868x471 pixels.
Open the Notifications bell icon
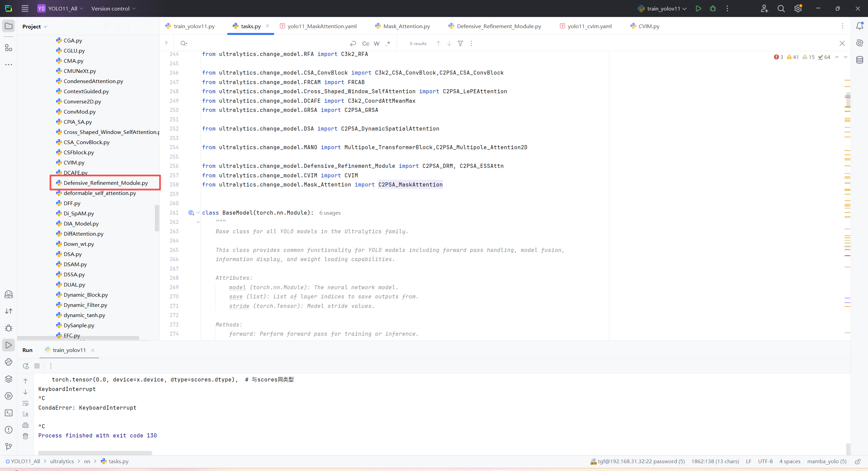pyautogui.click(x=860, y=26)
